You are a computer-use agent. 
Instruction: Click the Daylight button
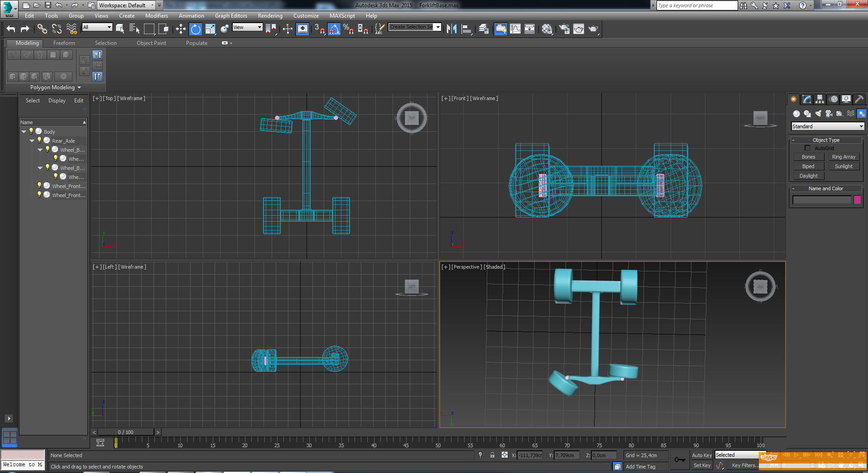pyautogui.click(x=808, y=176)
